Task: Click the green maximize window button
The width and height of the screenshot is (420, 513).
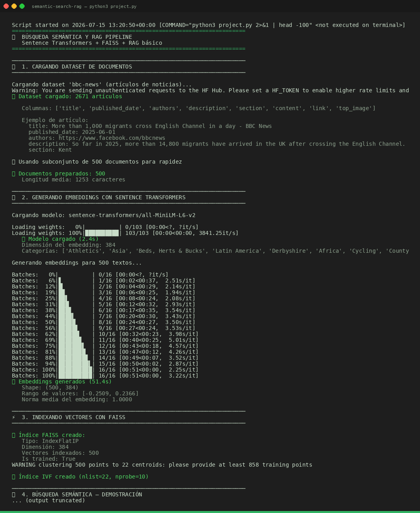Action: (x=22, y=6)
